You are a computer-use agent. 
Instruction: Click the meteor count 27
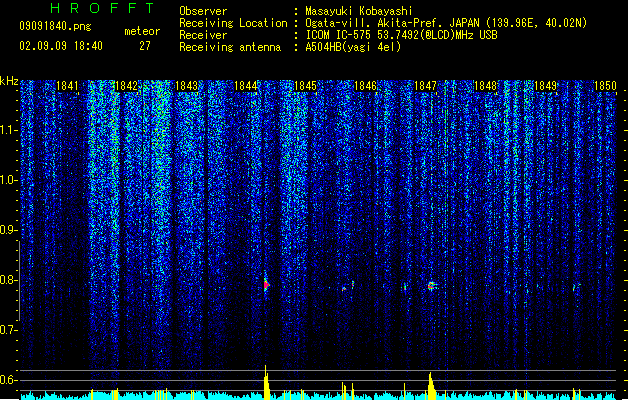145,46
